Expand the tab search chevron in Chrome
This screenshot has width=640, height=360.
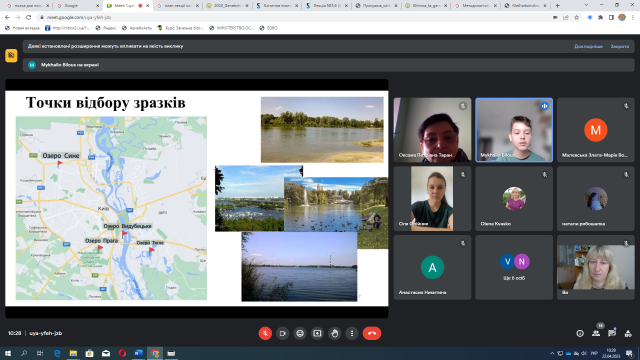pos(586,5)
